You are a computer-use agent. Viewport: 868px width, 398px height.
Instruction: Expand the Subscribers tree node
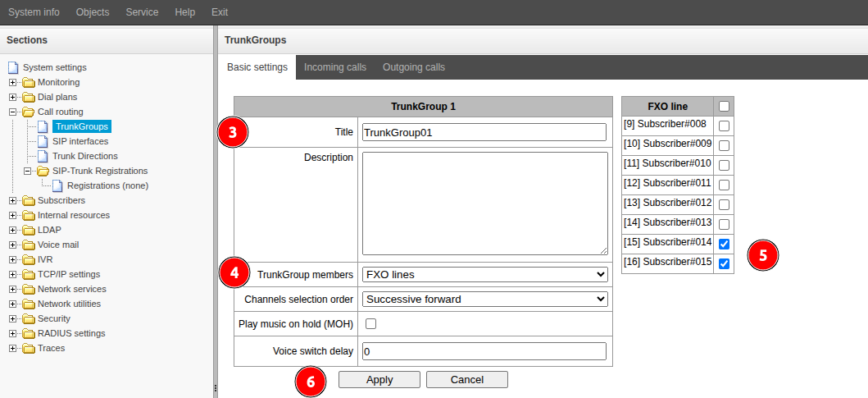(12, 200)
